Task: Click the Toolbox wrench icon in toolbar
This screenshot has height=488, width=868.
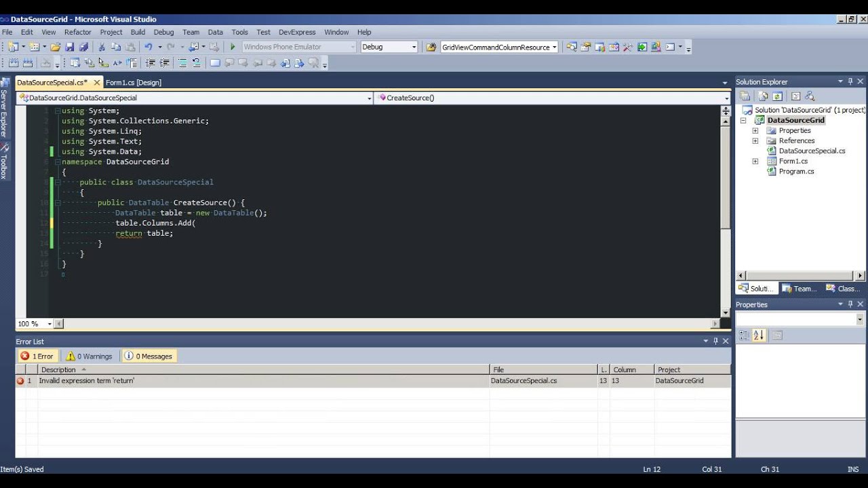Action: coord(627,47)
